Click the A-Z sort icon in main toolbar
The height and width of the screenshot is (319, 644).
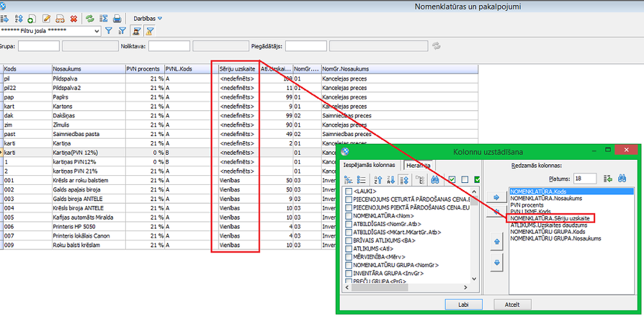click(19, 19)
